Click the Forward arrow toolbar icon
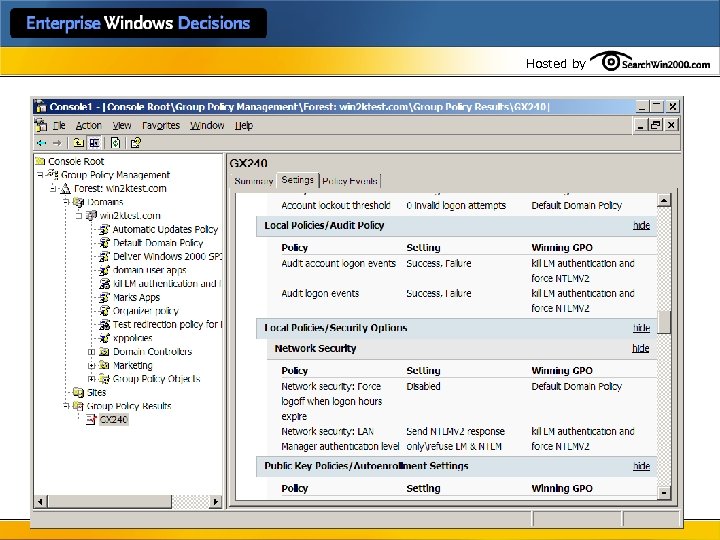Screen dimensions: 720x540 [57, 143]
